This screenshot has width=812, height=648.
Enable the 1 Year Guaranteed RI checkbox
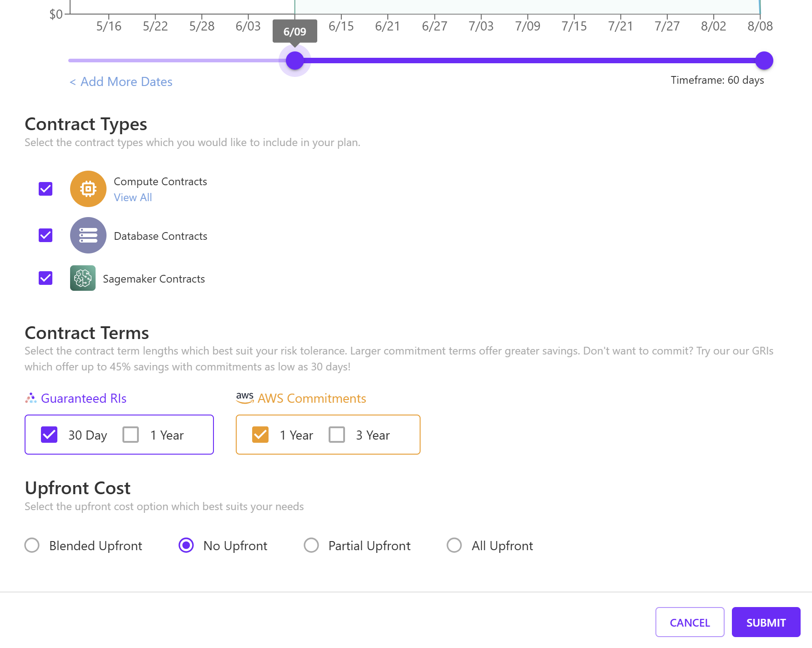pyautogui.click(x=131, y=435)
